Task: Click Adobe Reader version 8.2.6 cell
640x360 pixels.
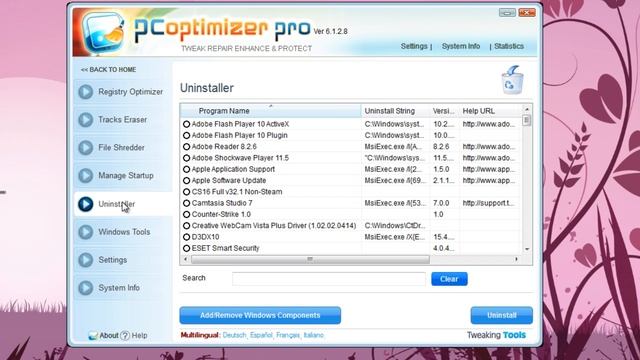Action: 444,147
